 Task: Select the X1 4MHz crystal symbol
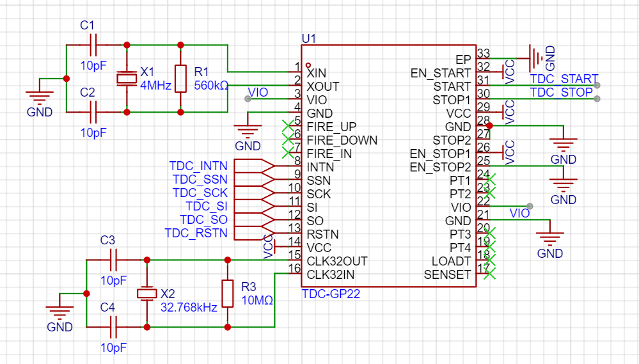pyautogui.click(x=127, y=78)
